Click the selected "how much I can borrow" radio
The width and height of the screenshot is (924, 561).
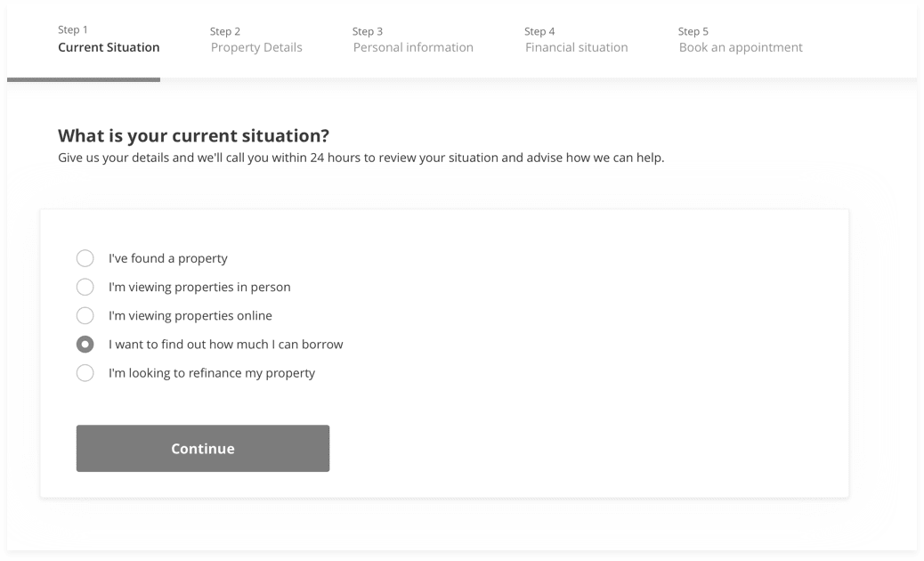[x=85, y=344]
